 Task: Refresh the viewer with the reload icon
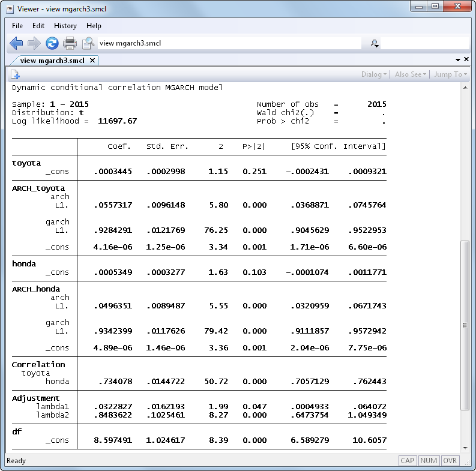[52, 43]
